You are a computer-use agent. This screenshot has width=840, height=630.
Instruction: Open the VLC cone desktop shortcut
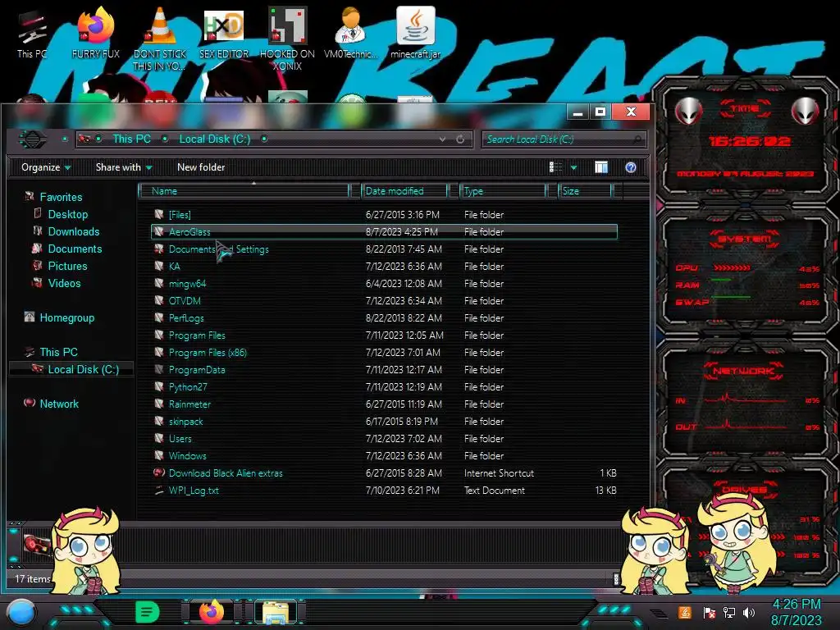pos(160,39)
